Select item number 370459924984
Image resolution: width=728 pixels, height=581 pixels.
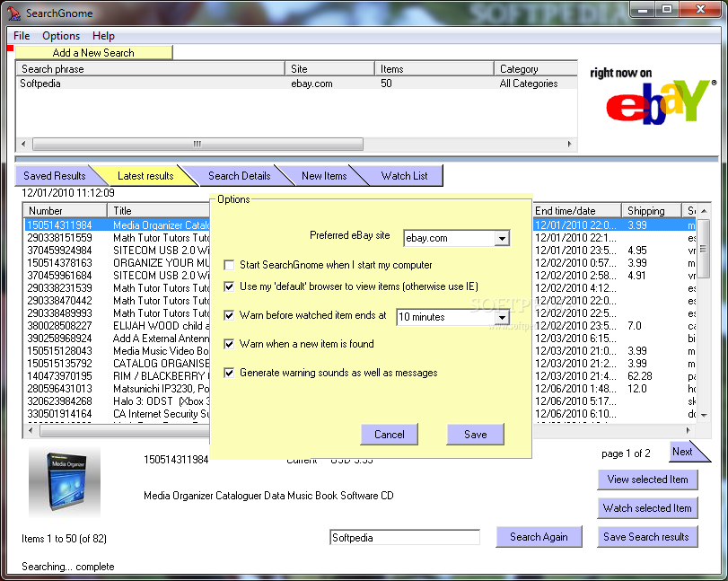(59, 251)
